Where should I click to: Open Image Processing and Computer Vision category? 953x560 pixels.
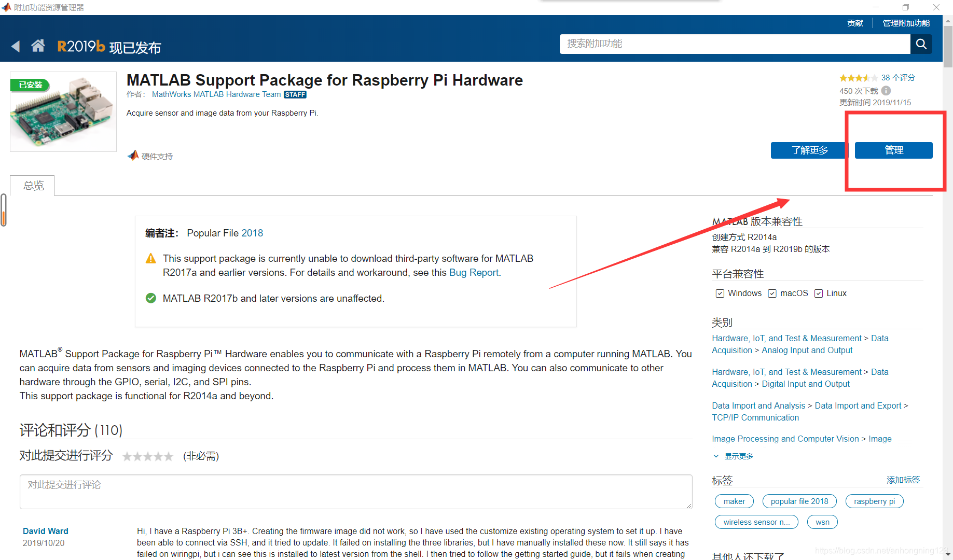click(785, 439)
